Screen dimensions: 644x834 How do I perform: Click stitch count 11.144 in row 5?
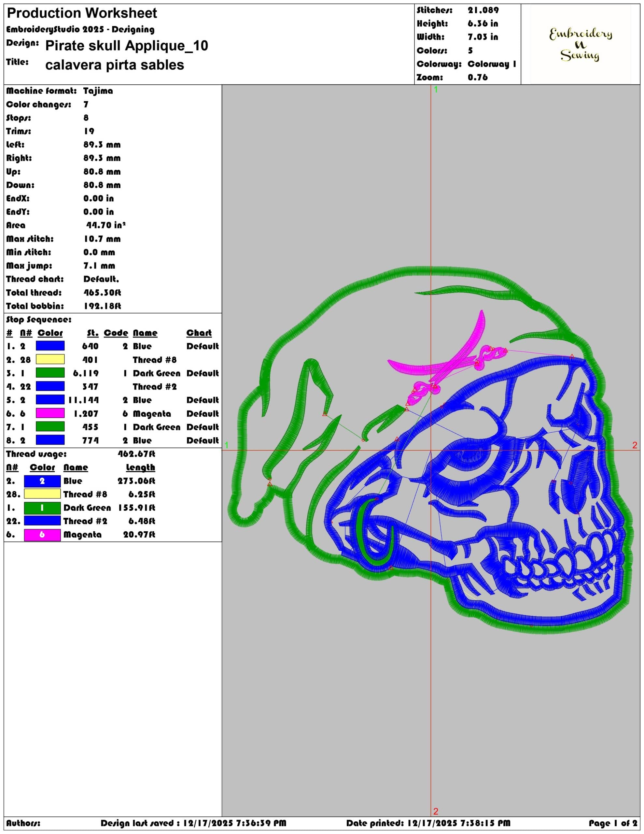tap(83, 400)
